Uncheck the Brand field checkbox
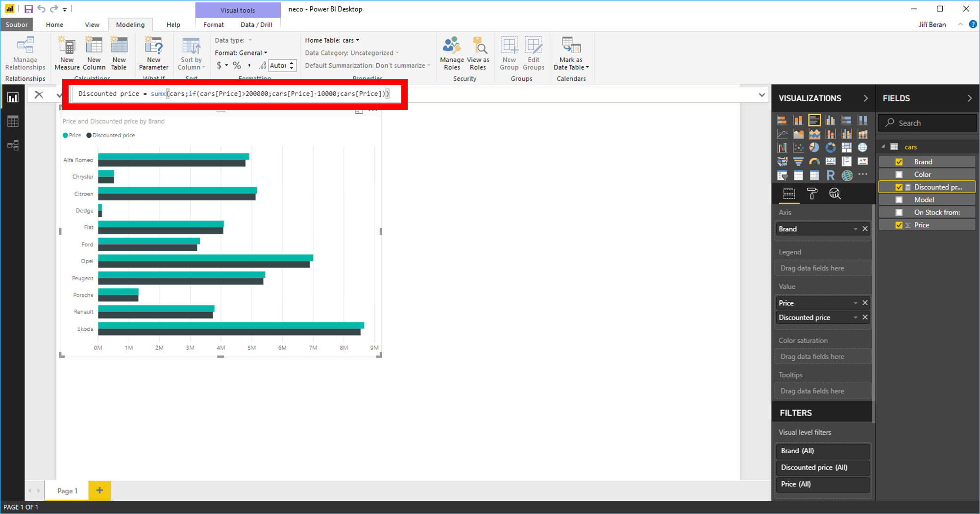The width and height of the screenshot is (980, 514). pos(899,162)
